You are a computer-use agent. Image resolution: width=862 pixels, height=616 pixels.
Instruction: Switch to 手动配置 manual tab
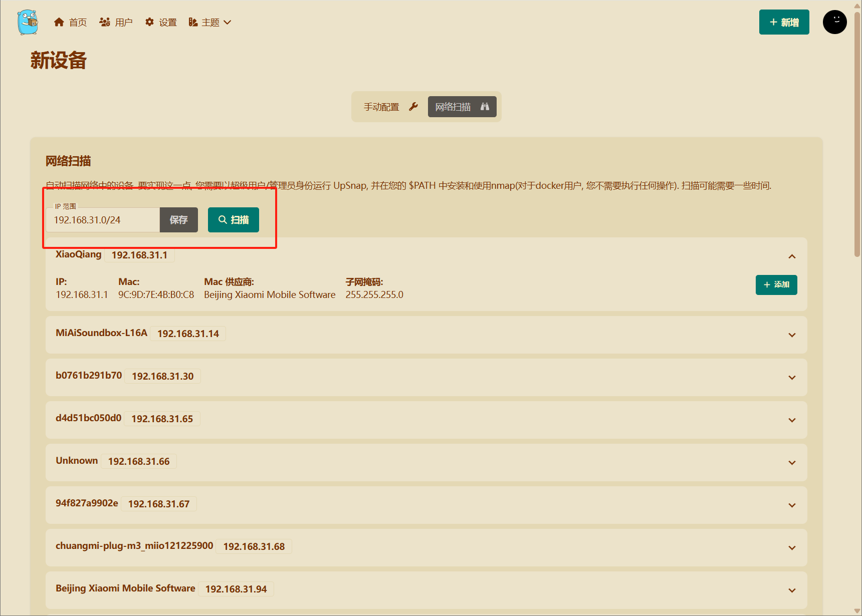click(390, 107)
